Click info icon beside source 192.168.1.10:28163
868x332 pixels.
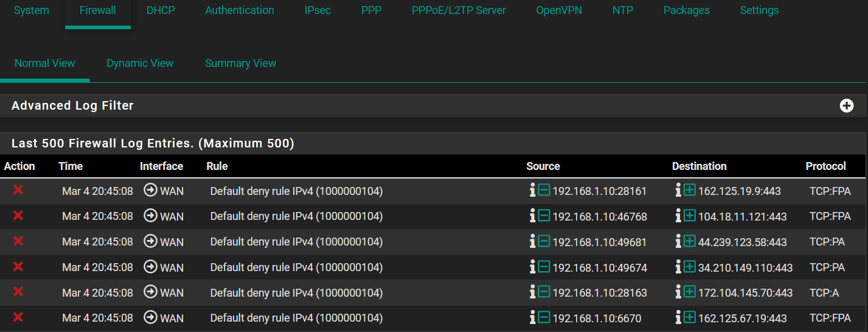(x=533, y=292)
